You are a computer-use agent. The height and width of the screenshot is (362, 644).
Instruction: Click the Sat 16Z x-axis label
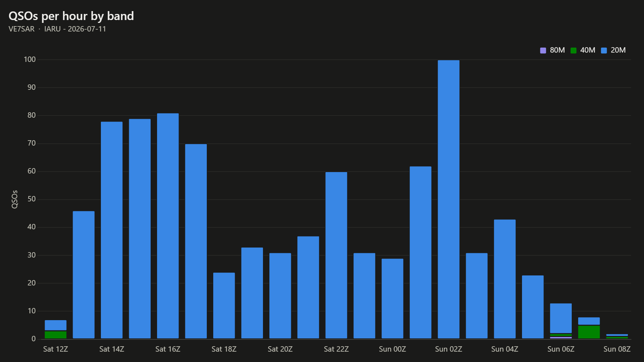click(168, 349)
